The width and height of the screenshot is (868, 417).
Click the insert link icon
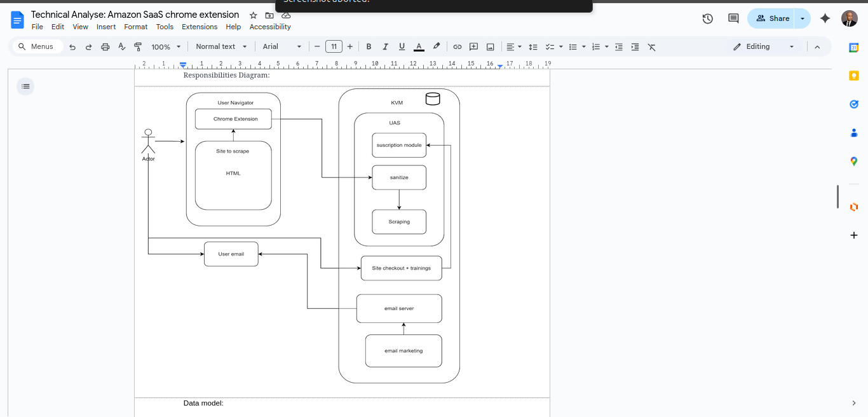point(457,47)
